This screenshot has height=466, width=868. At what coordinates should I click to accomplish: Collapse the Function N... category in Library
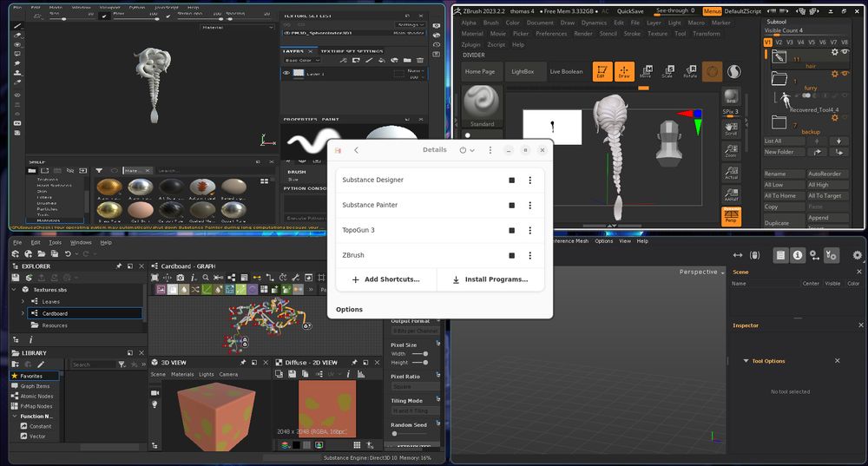click(14, 417)
